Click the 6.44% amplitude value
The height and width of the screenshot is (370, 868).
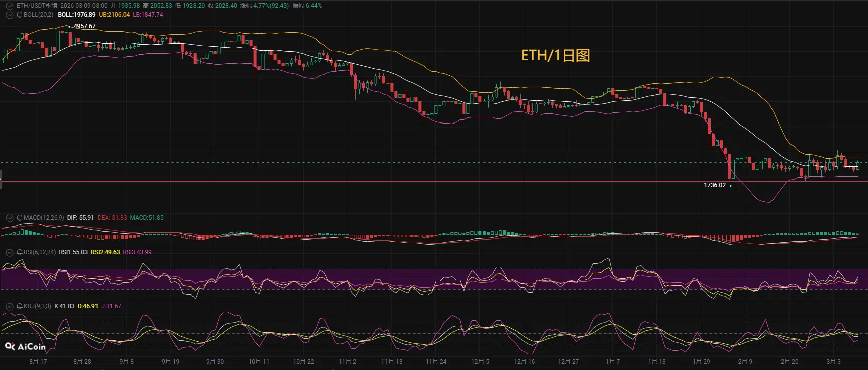coord(314,6)
